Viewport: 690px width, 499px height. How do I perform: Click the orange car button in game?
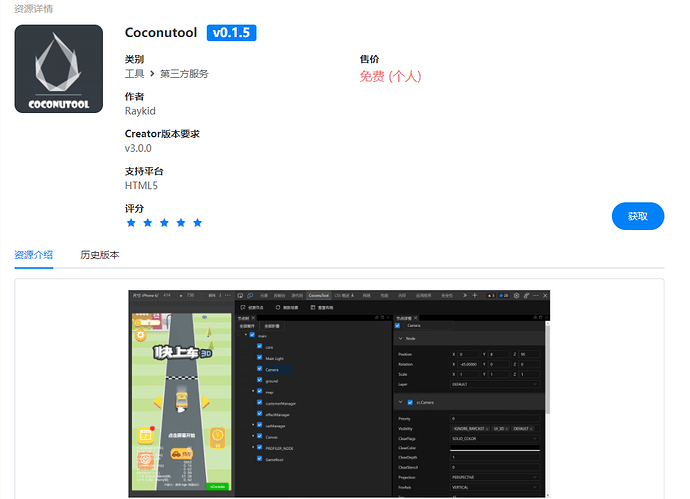(181, 454)
